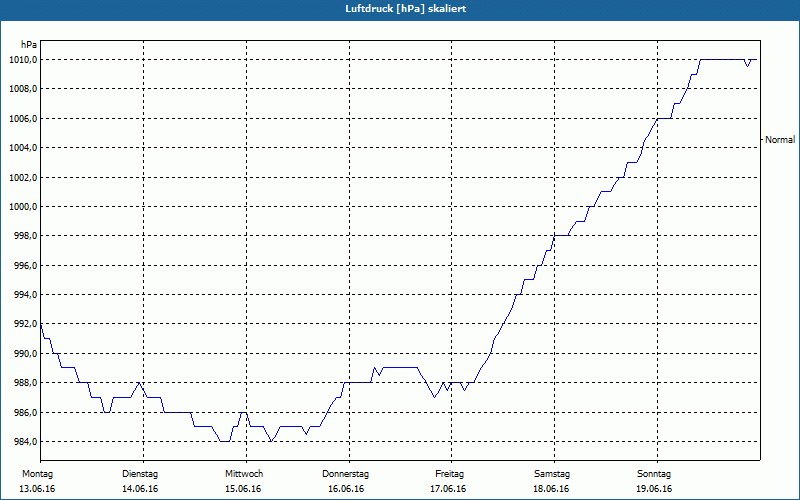
Task: Click the 'Montag' day label
Action: tap(37, 474)
